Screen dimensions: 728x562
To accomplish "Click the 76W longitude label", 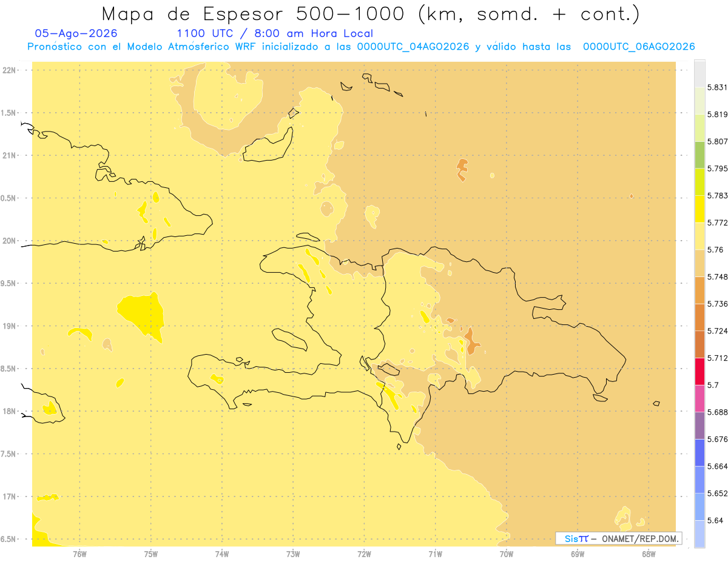I will [79, 554].
